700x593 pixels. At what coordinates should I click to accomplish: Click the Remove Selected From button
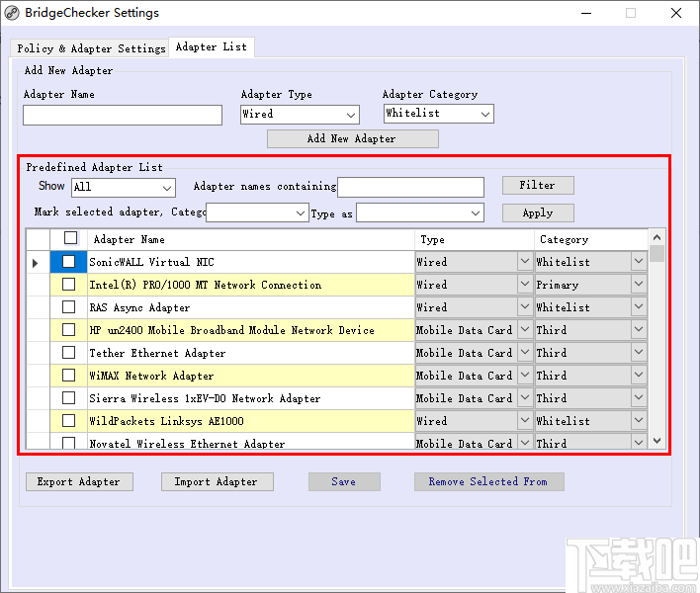coord(488,482)
